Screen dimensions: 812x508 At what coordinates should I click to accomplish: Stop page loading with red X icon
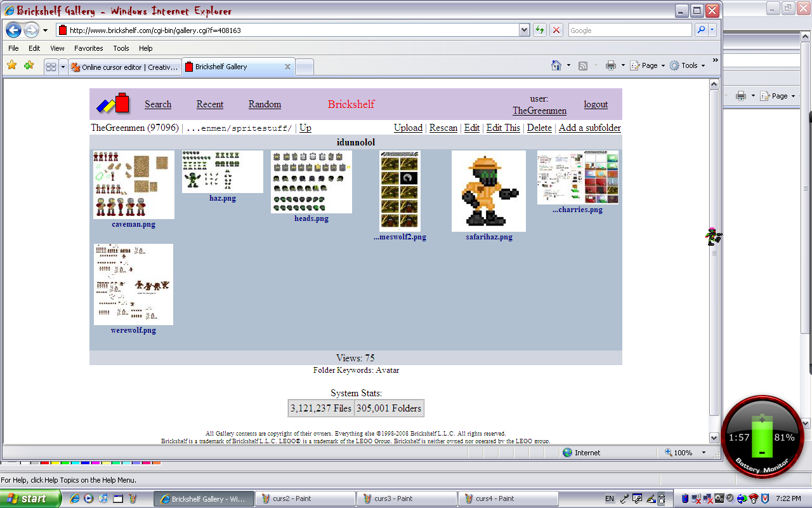[x=555, y=29]
